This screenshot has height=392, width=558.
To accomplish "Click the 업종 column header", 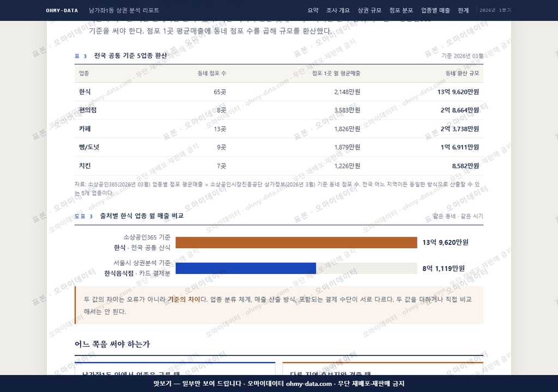I will click(84, 73).
